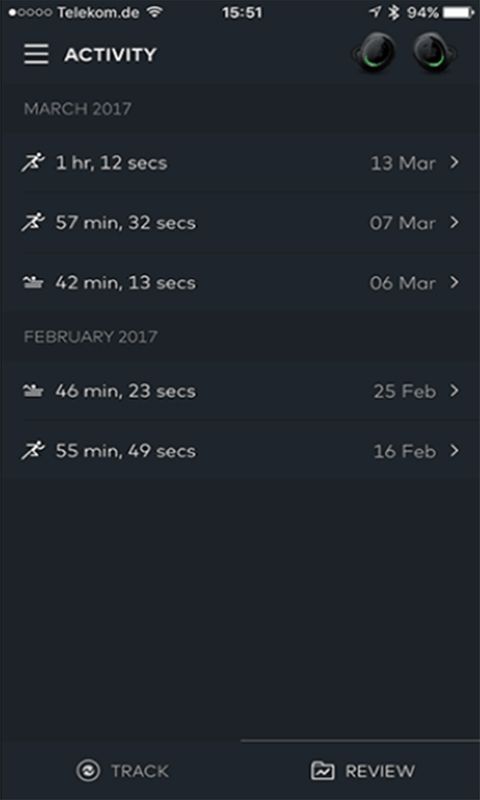This screenshot has width=480, height=800.
Task: Tap the left earbud status icon
Action: 375,54
